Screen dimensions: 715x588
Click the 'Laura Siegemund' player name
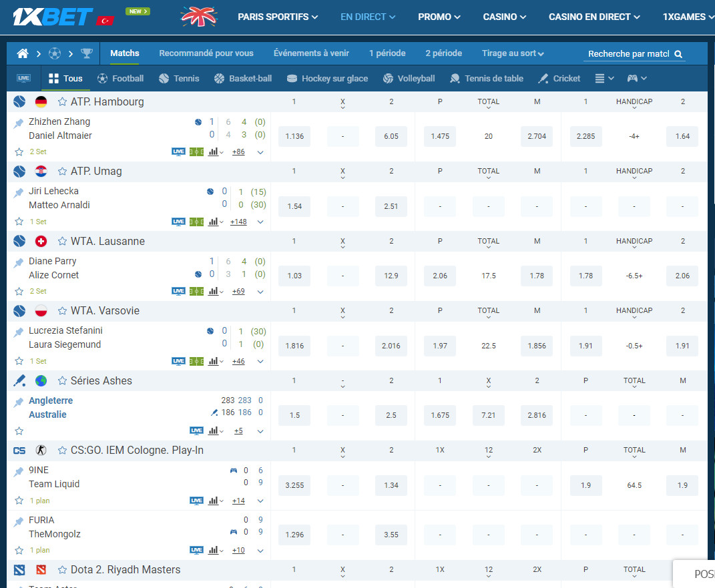click(65, 344)
